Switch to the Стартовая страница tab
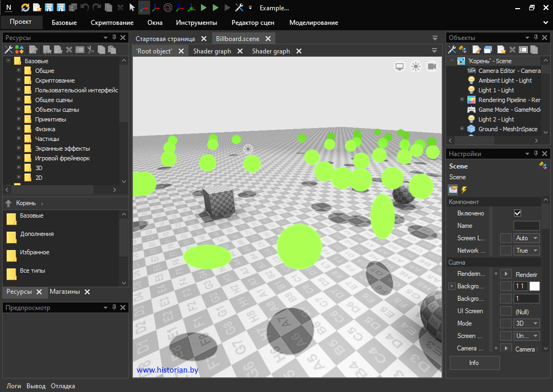 165,38
